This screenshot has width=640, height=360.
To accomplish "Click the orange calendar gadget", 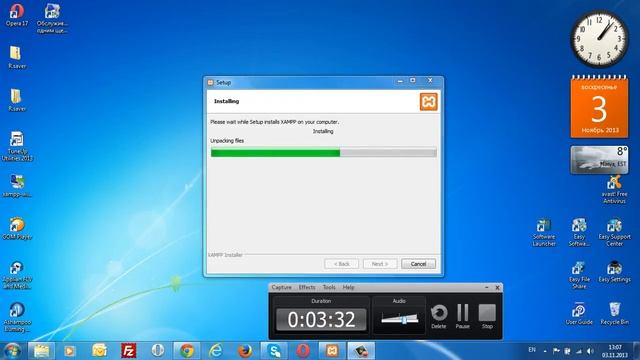I will point(599,107).
